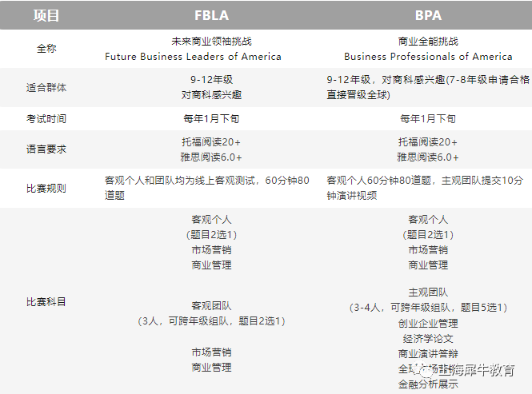Select the 适合群体 row label
Screen dimensions: 532x394
coord(46,87)
